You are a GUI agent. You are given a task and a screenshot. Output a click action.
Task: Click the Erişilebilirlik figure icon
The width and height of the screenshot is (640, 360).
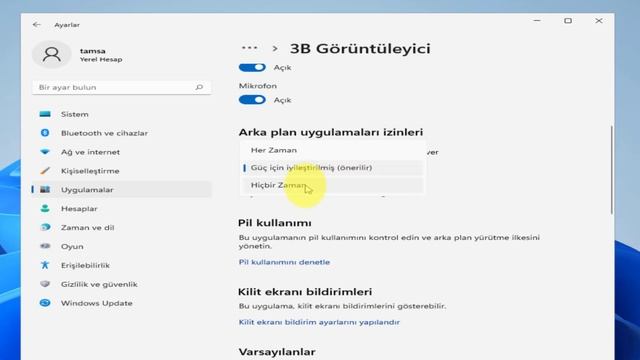[x=45, y=265]
